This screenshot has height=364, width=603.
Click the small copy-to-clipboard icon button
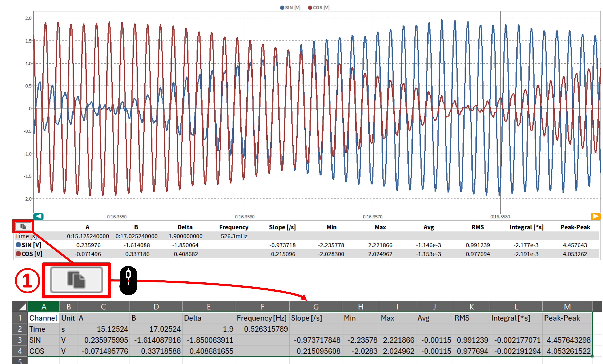[23, 226]
